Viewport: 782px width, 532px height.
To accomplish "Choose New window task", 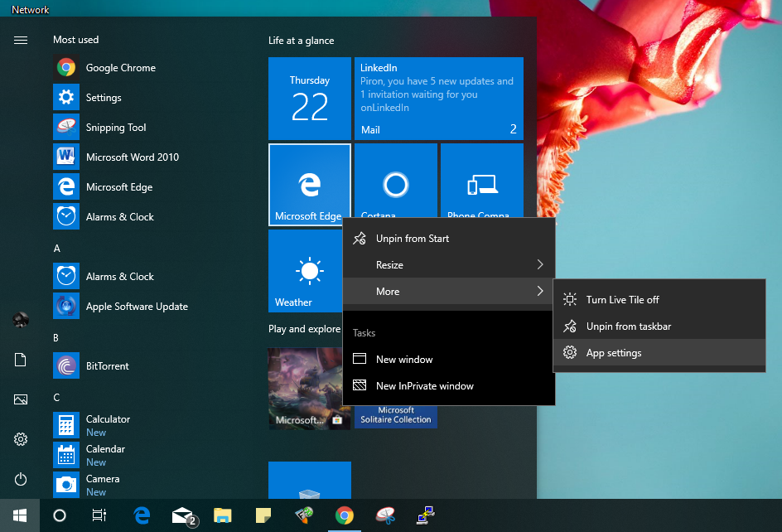I will point(449,360).
